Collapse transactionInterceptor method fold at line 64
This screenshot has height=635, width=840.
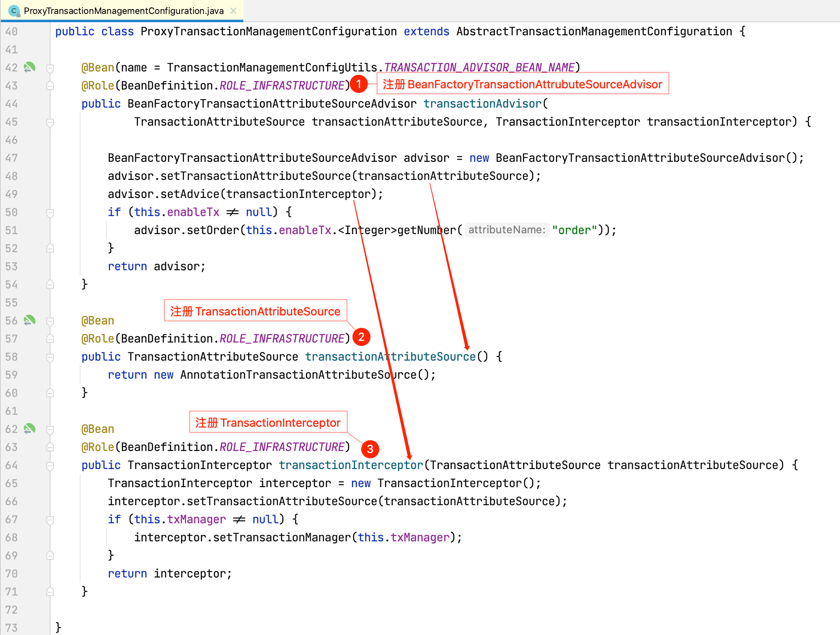tap(50, 465)
